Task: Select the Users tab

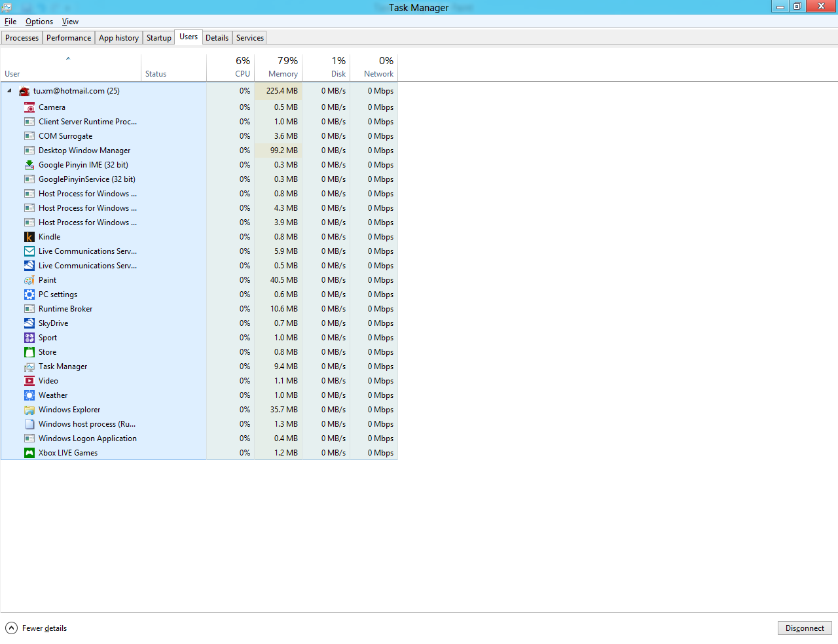Action: (x=189, y=37)
